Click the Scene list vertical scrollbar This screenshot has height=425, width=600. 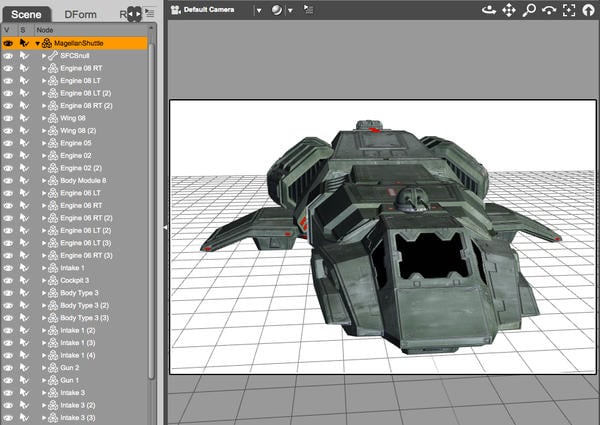(151, 210)
